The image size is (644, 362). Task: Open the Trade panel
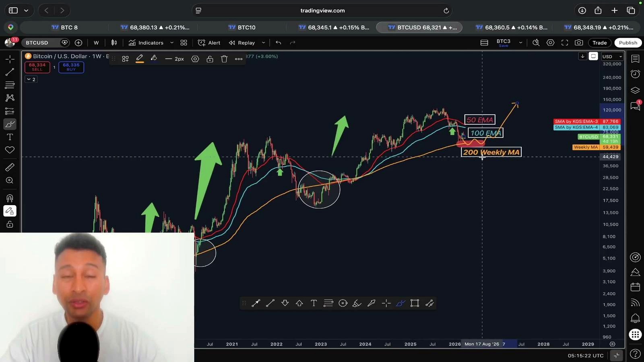(599, 43)
